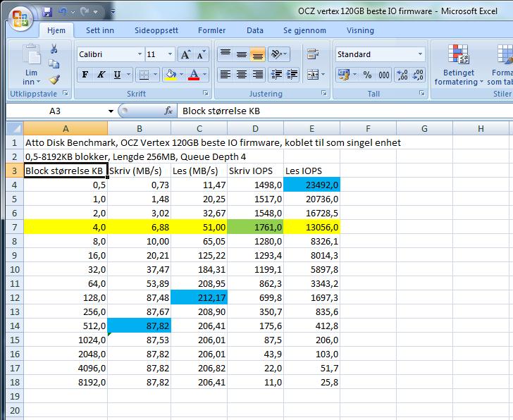Copy the selected cells
The image size is (513, 420).
click(54, 64)
